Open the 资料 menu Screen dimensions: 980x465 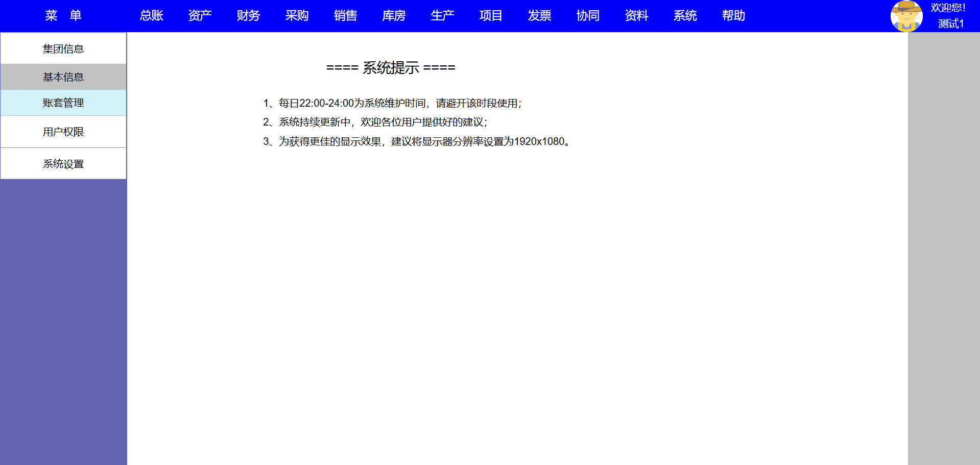(x=637, y=16)
